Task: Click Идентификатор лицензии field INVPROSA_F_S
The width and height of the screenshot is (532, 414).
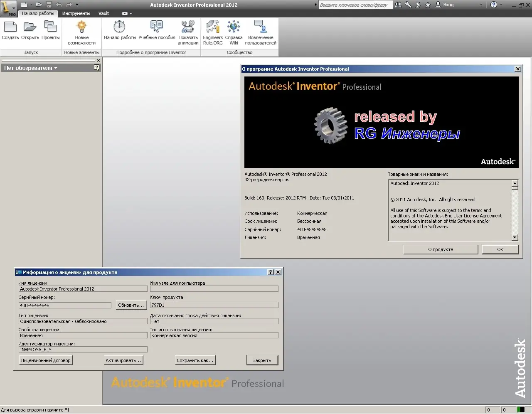Action: 83,350
